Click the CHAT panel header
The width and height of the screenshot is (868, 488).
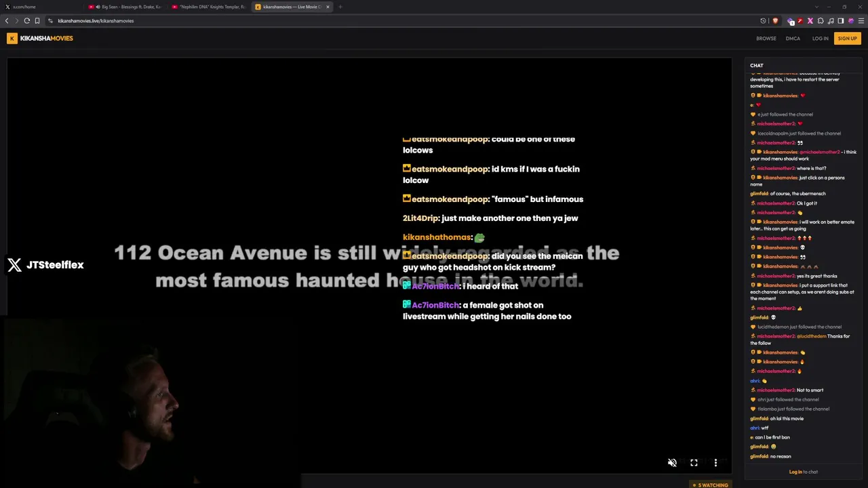click(757, 66)
